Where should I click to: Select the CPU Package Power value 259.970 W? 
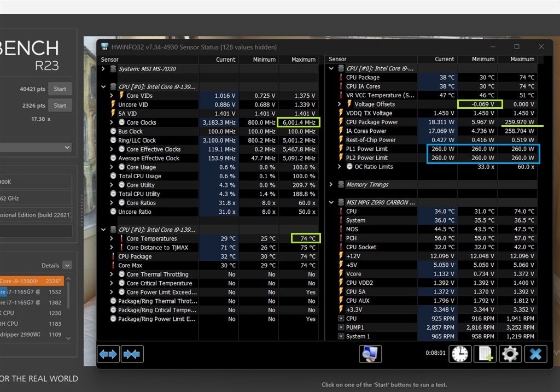coord(520,122)
